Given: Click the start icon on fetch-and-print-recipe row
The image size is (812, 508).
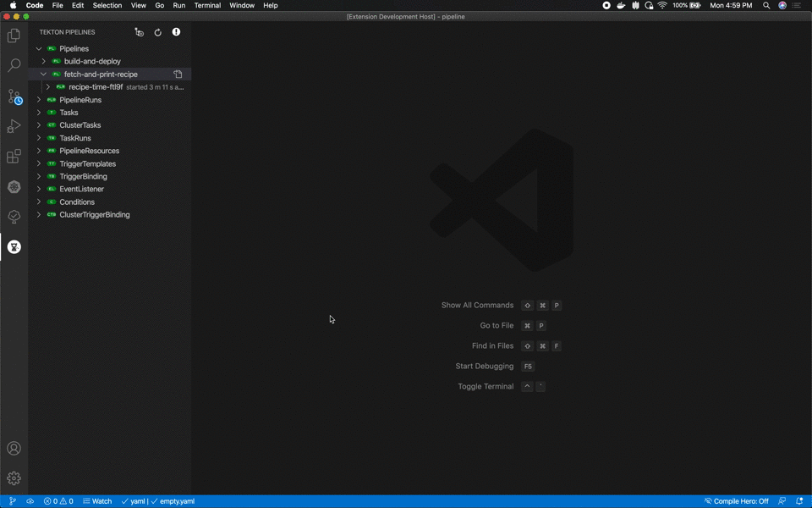Looking at the screenshot, I should (x=178, y=75).
